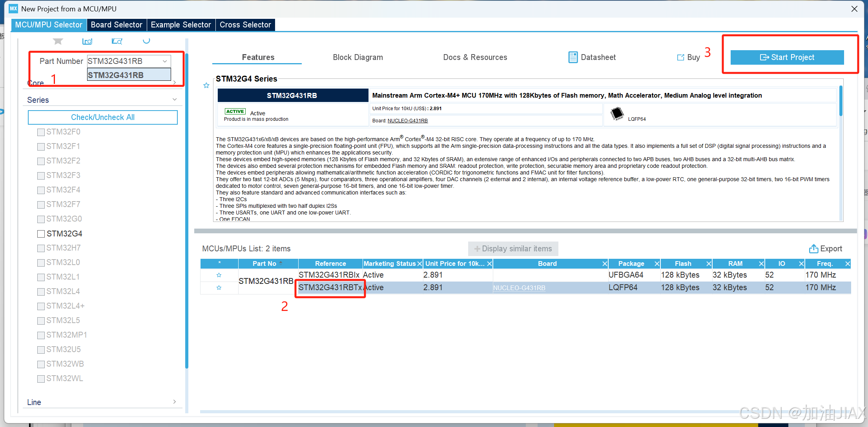
Task: Click the advanced search filter icon
Action: (x=117, y=41)
